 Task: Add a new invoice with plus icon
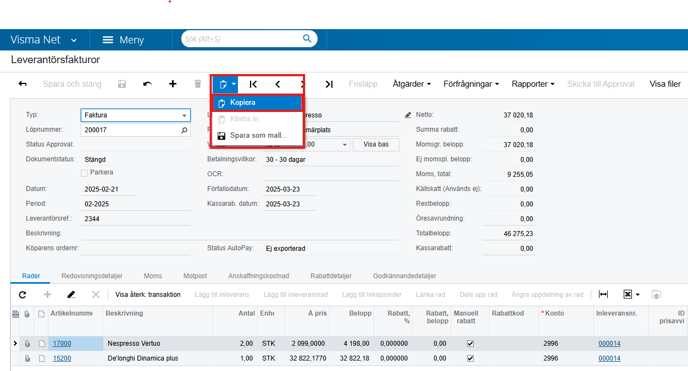coord(172,84)
